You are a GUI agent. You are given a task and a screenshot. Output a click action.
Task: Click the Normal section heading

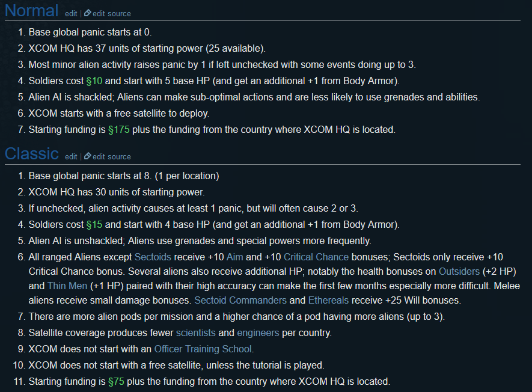point(31,11)
